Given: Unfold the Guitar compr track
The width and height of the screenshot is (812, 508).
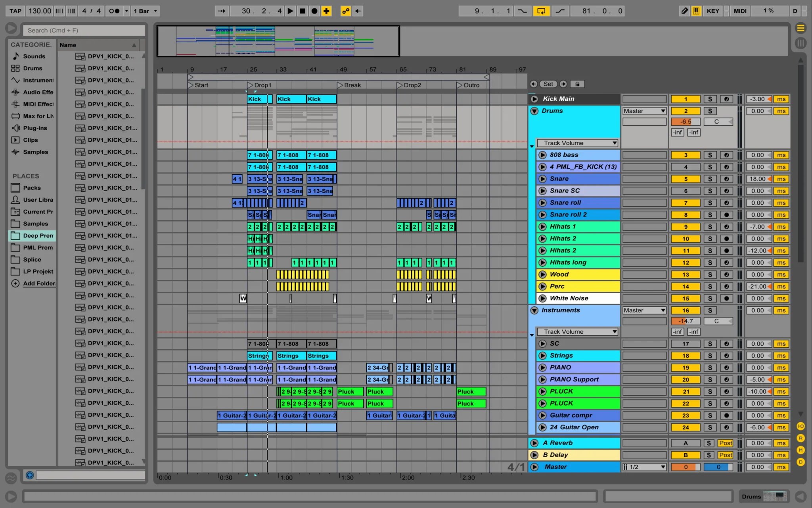Looking at the screenshot, I should tap(542, 416).
